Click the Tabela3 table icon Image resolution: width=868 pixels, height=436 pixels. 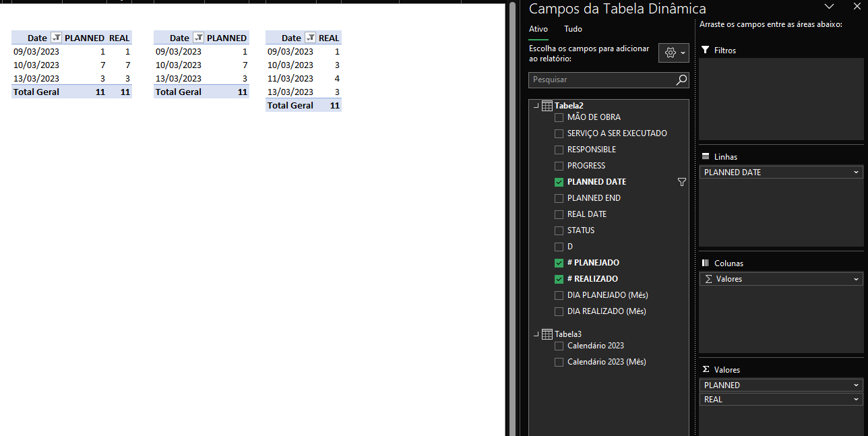547,334
